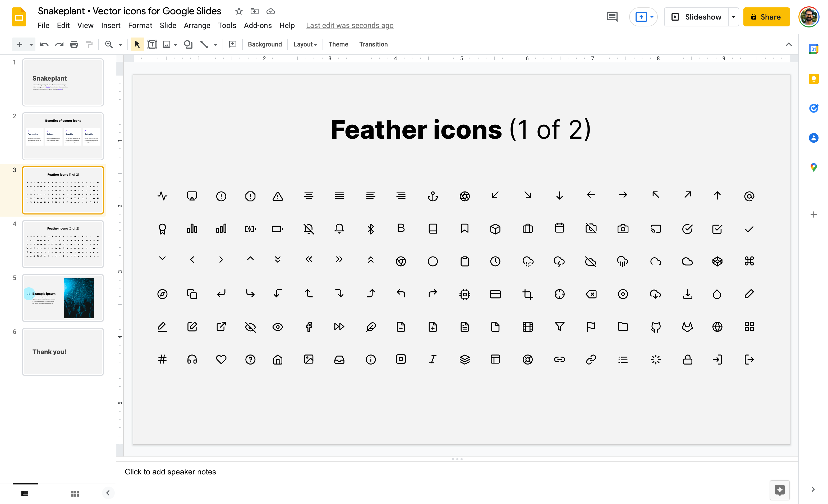Click the Undo icon in toolbar

point(44,44)
